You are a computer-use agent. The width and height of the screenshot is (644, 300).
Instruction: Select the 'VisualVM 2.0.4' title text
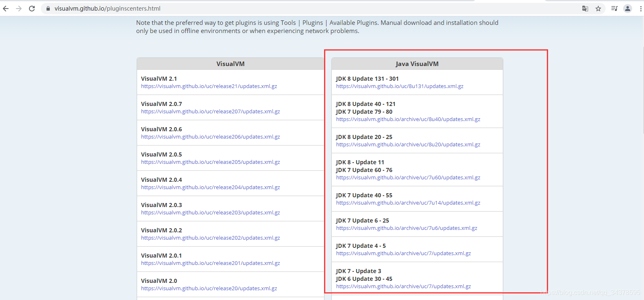click(x=162, y=180)
